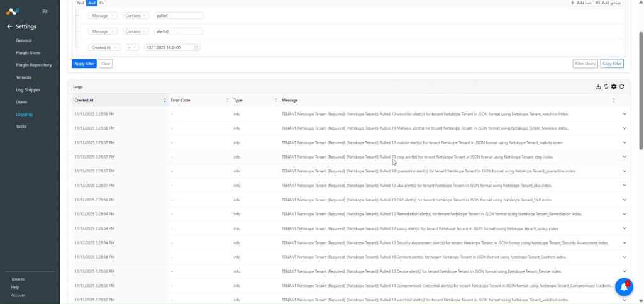Viewport: 644px width, 304px height.
Task: Sort by the Message column arrows
Action: pyautogui.click(x=613, y=100)
